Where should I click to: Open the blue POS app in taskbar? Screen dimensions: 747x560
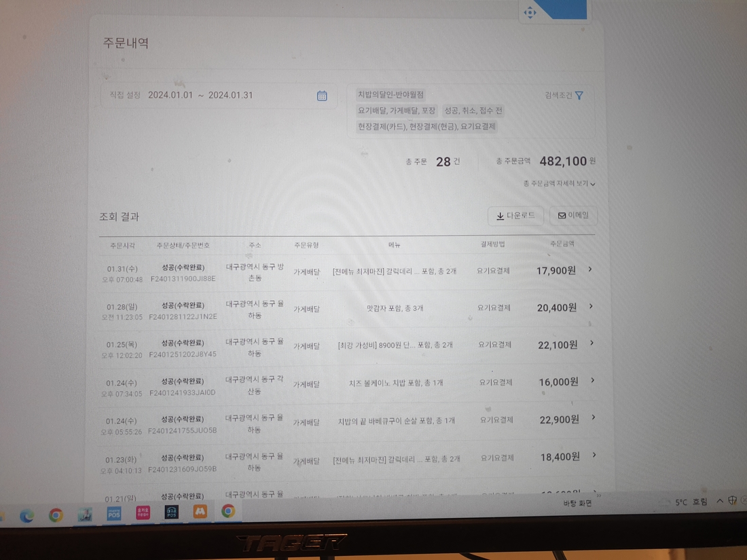114,513
